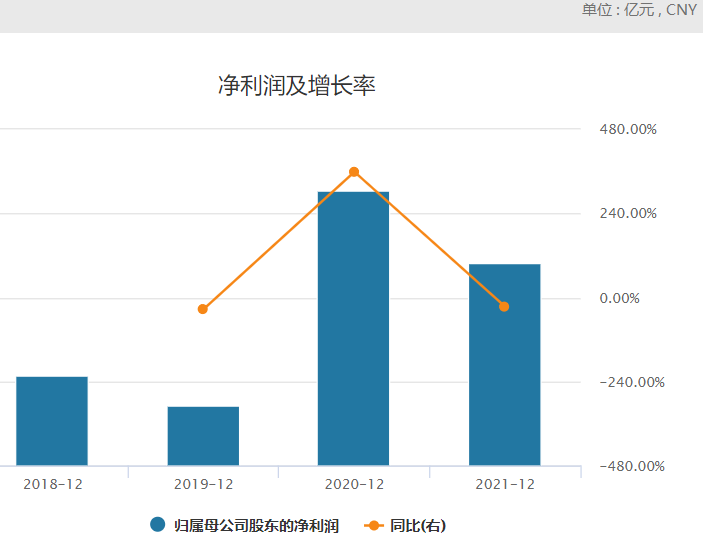Click the 2021-12 x-axis label

pyautogui.click(x=505, y=484)
